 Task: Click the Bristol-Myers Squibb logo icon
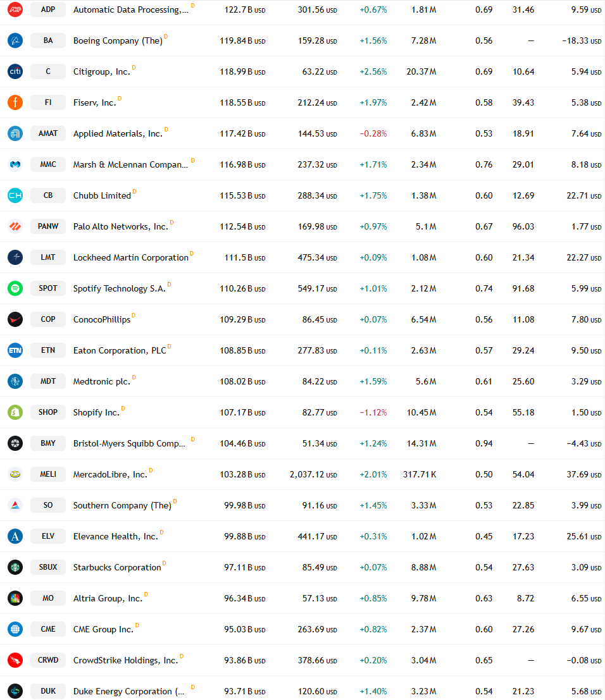(x=15, y=443)
